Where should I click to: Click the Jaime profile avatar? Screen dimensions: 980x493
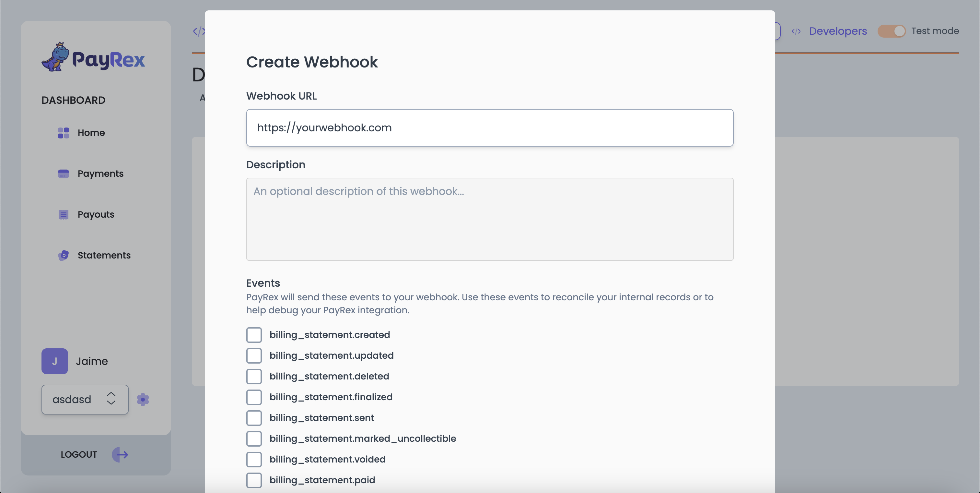click(x=54, y=361)
